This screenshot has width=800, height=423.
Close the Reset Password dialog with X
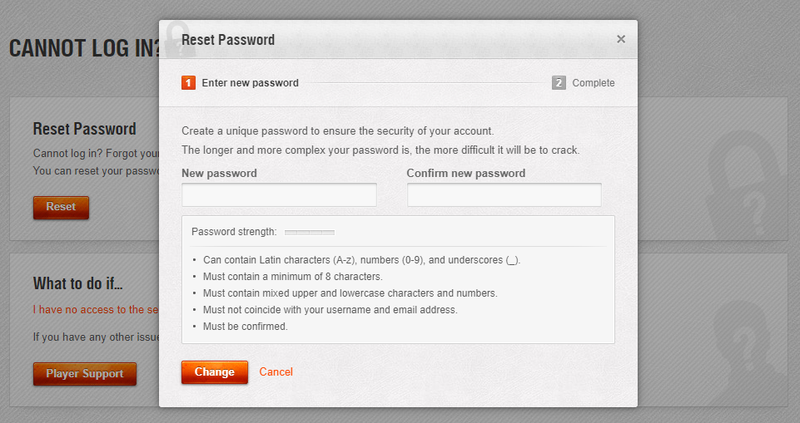(x=620, y=39)
